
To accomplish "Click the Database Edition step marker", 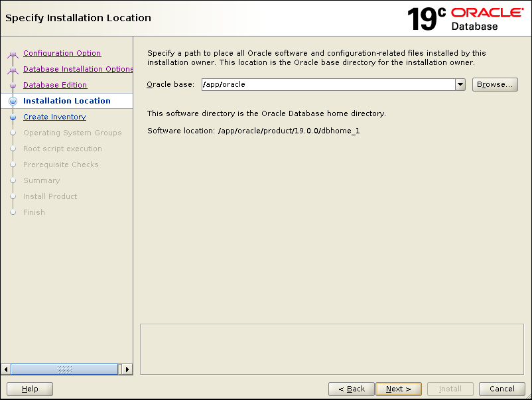I will click(x=13, y=85).
